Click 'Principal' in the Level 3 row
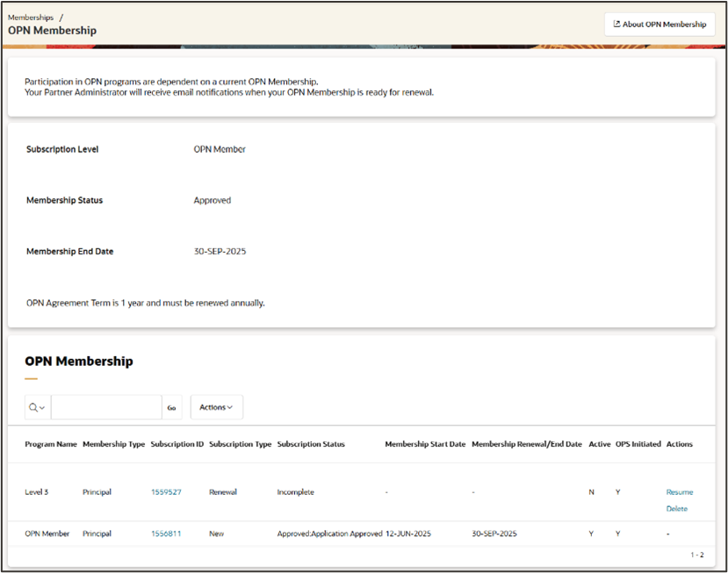728x573 pixels. click(97, 491)
